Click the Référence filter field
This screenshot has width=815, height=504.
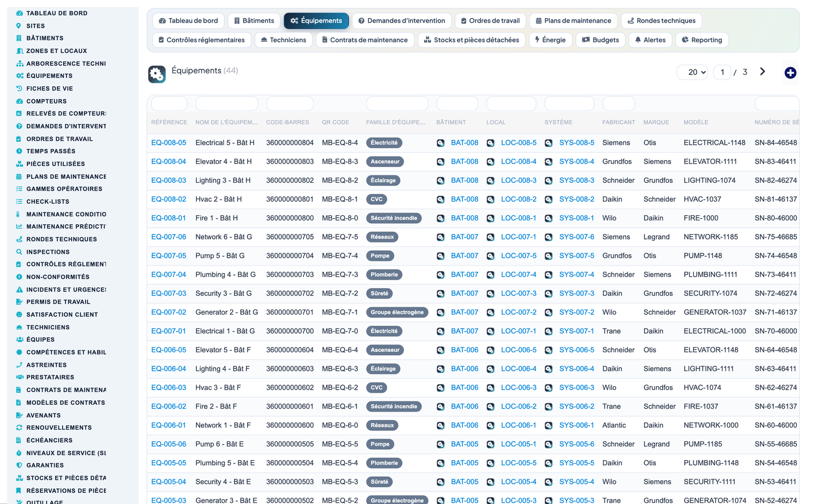coord(169,104)
